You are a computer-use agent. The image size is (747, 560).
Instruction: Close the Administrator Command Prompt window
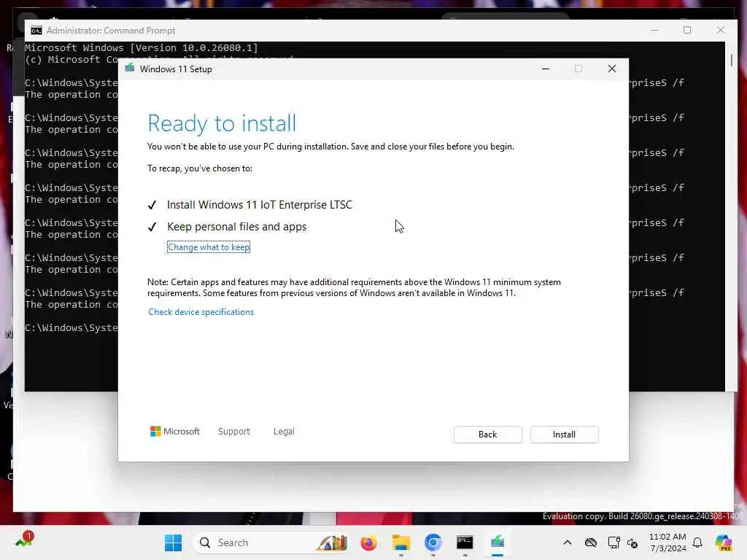click(720, 30)
